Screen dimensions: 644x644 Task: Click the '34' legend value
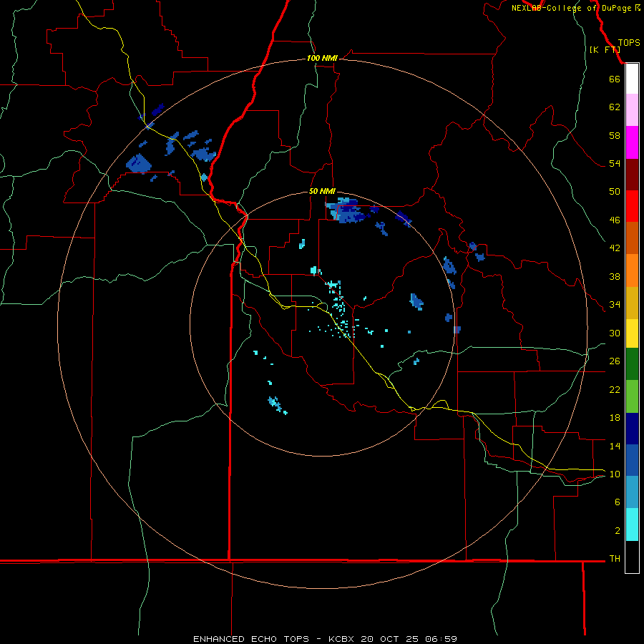click(615, 305)
